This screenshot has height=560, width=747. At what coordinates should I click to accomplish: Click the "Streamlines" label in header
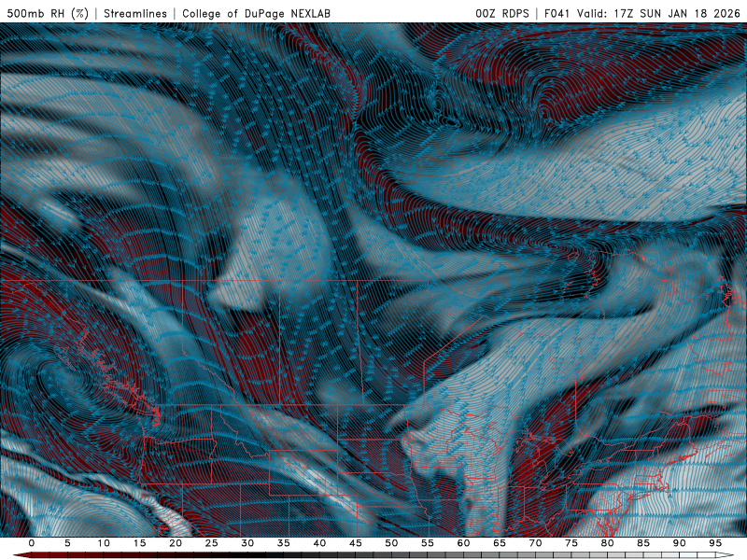135,13
